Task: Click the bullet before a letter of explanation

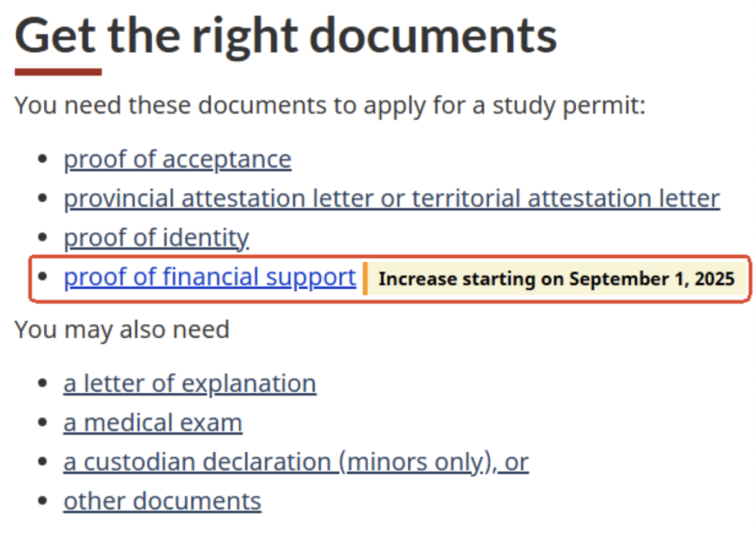Action: 42,383
